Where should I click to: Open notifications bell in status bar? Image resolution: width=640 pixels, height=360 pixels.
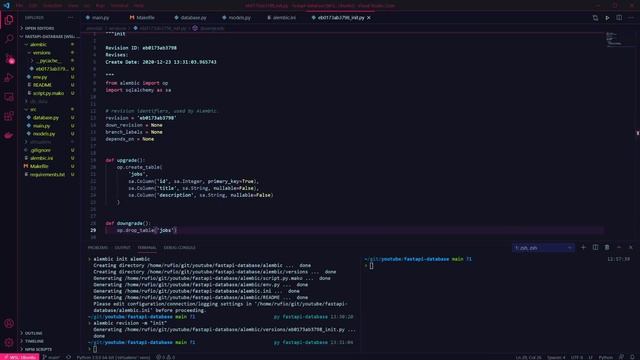click(632, 357)
